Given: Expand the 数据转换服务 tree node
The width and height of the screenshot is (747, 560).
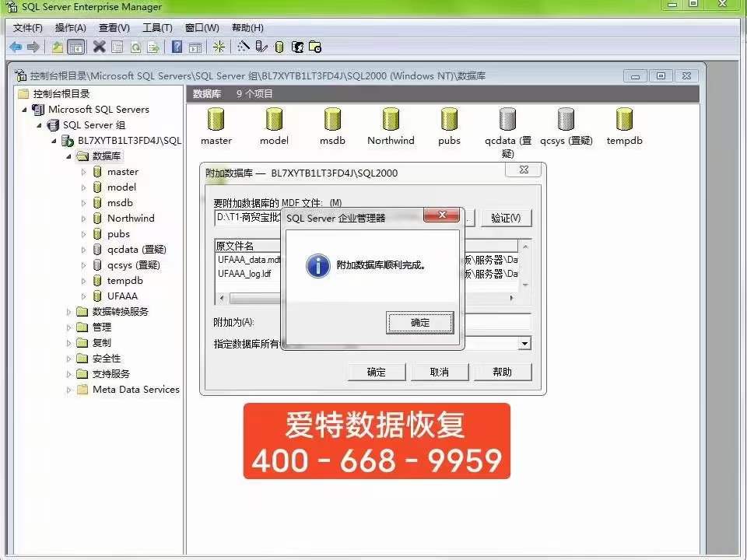Looking at the screenshot, I should [x=68, y=311].
